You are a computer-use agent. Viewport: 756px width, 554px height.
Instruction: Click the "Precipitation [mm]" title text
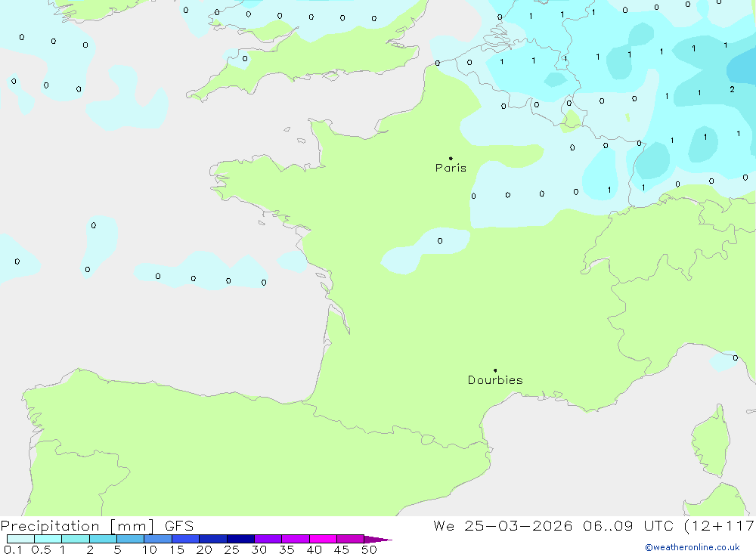click(x=78, y=526)
